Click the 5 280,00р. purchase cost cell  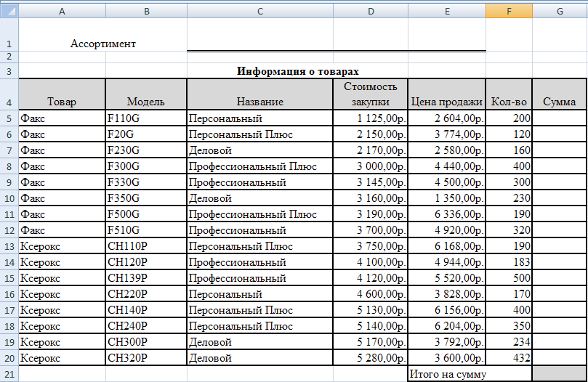click(371, 358)
